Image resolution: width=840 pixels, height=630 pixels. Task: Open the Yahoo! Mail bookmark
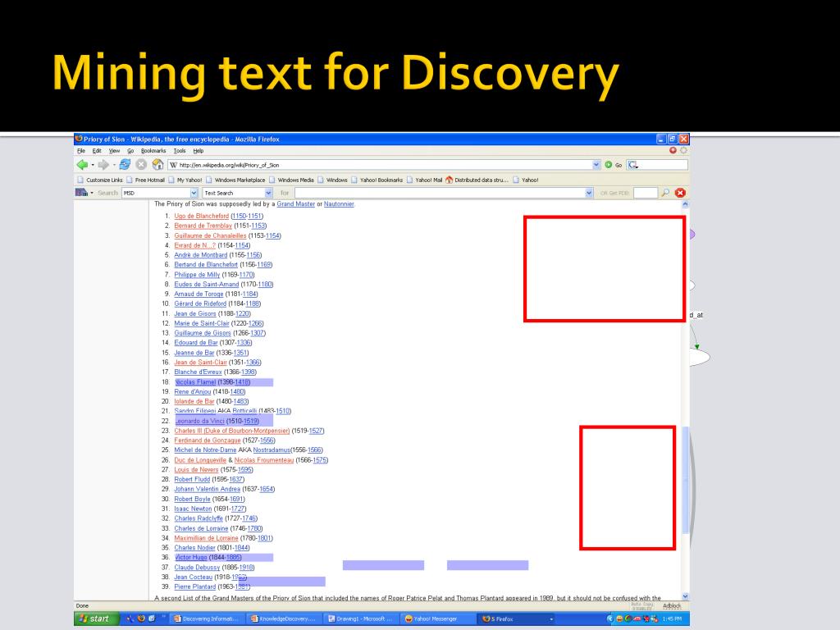(424, 180)
